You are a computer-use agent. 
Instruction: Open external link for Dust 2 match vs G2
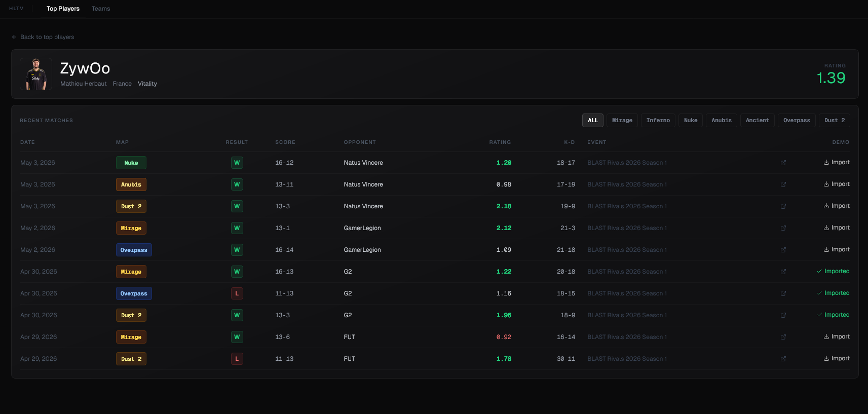tap(783, 315)
